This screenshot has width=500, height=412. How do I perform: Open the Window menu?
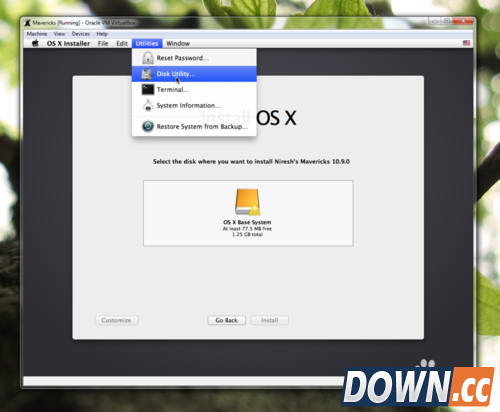point(178,43)
